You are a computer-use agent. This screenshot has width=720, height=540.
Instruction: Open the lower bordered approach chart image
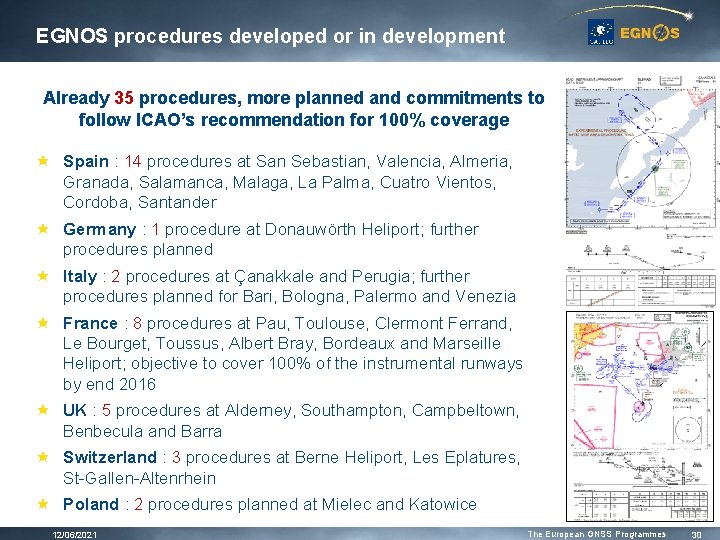click(x=640, y=416)
